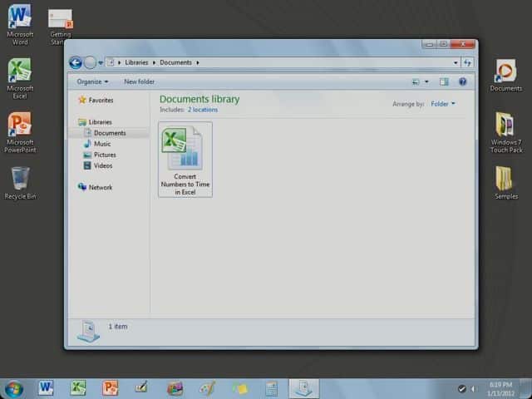Maximize the Documents library window

[443, 44]
